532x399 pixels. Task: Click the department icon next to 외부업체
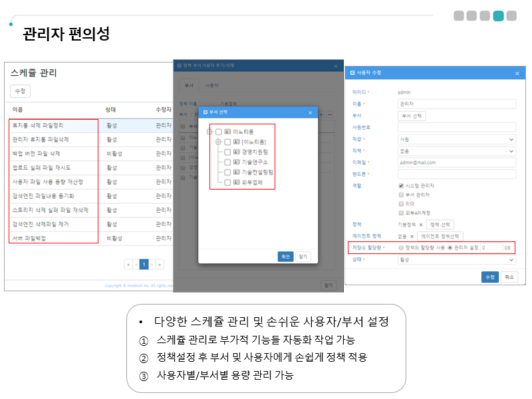[237, 182]
